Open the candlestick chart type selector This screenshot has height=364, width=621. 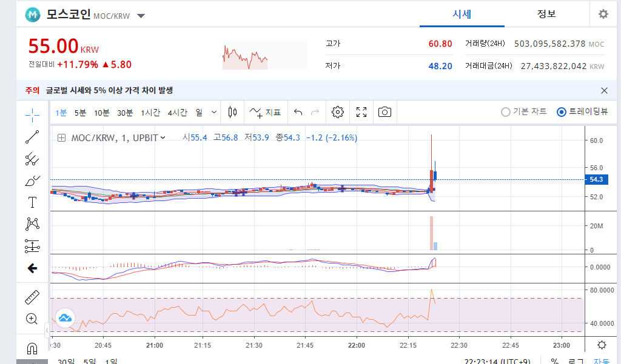point(232,113)
